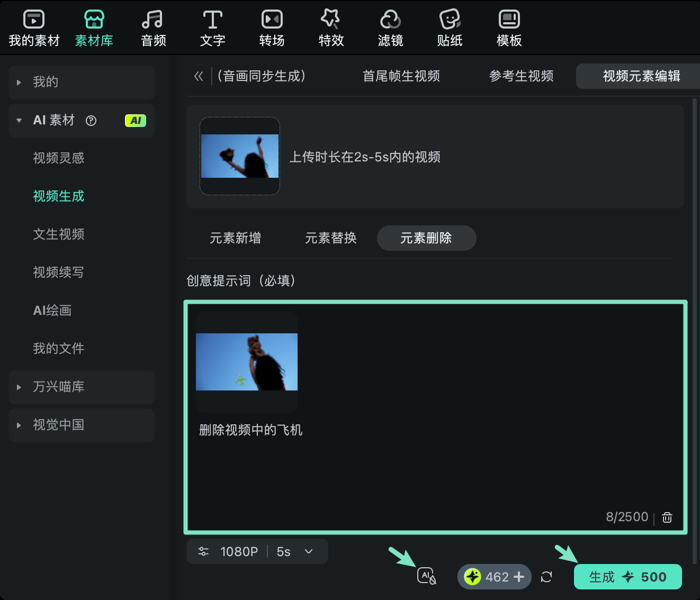
Task: Switch to the 元素新增 option
Action: pyautogui.click(x=235, y=238)
